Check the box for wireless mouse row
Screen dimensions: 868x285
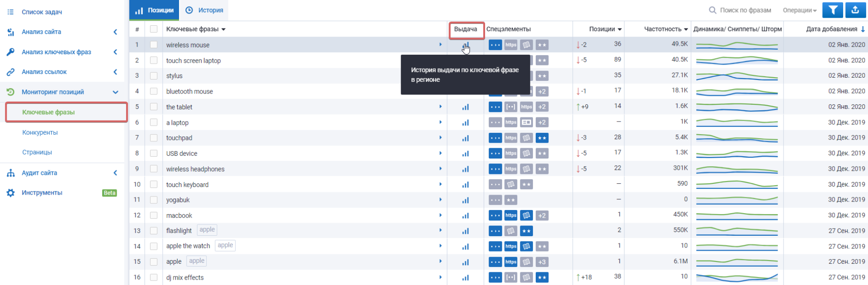tap(154, 45)
